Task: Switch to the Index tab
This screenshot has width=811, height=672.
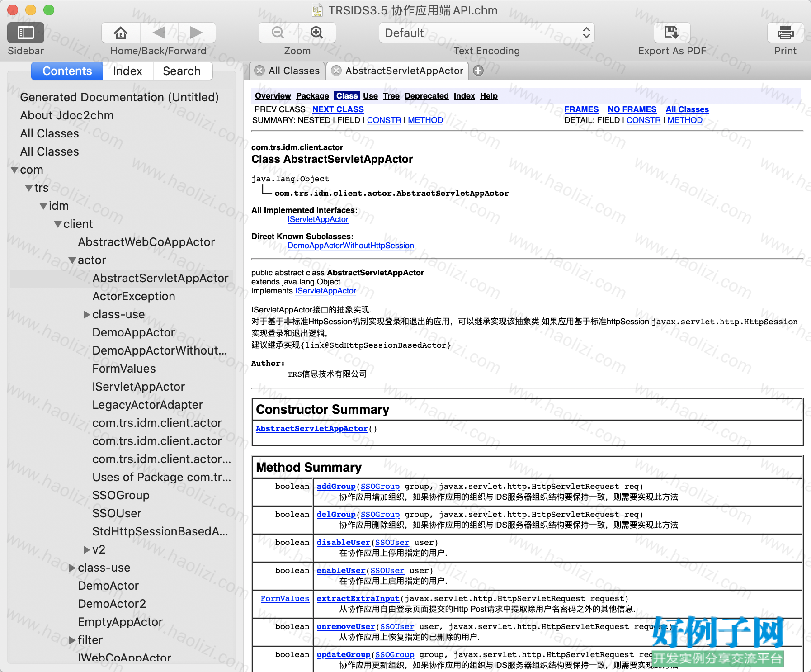Action: [127, 71]
